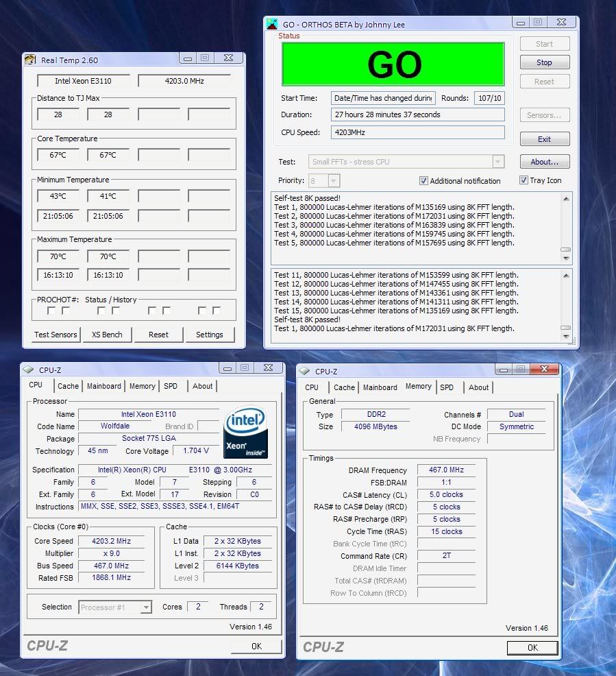Click Test Sensors in Real Temp
Image resolution: width=616 pixels, height=676 pixels.
pos(56,334)
